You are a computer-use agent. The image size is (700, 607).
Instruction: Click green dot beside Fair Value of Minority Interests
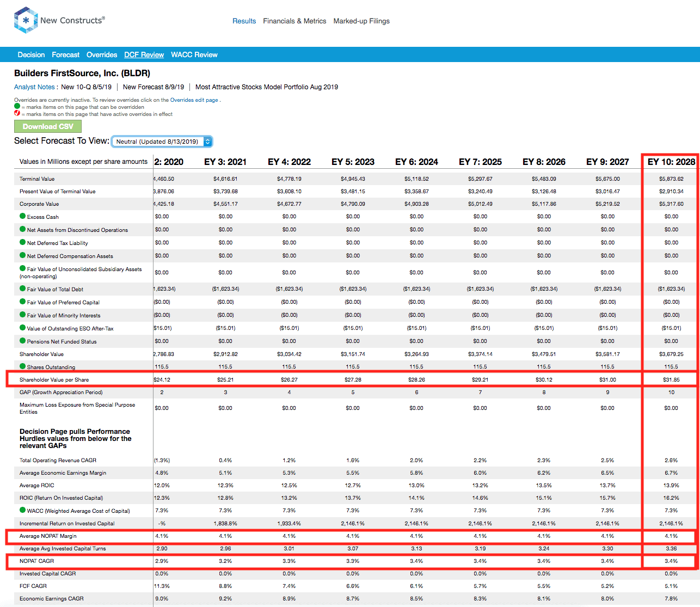(23, 315)
